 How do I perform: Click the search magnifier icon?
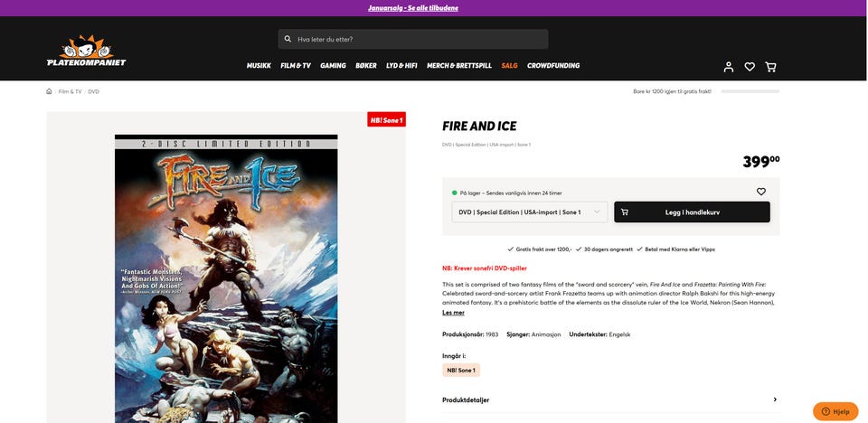click(288, 39)
